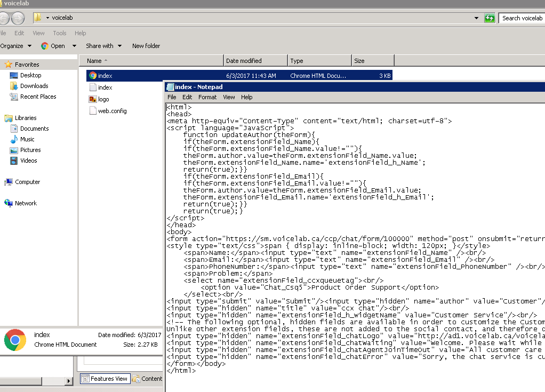Click the 6/3/2017 11:43 AM date cell
This screenshot has width=545, height=392.
[251, 76]
